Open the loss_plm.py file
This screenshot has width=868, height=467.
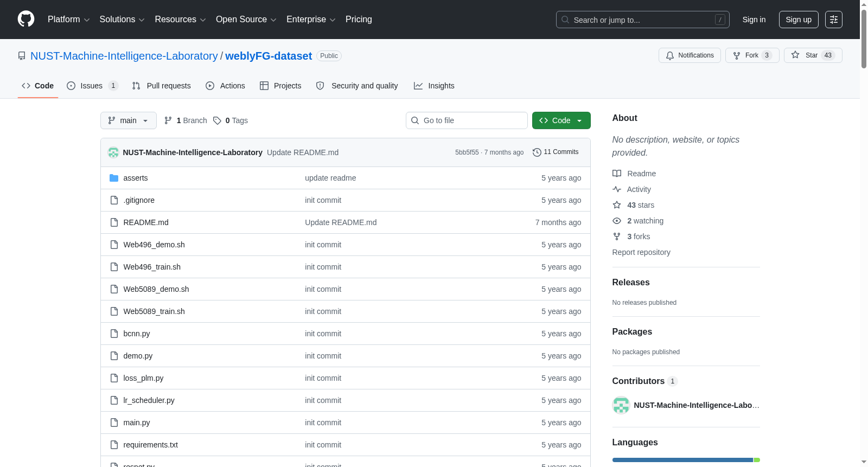pyautogui.click(x=143, y=378)
